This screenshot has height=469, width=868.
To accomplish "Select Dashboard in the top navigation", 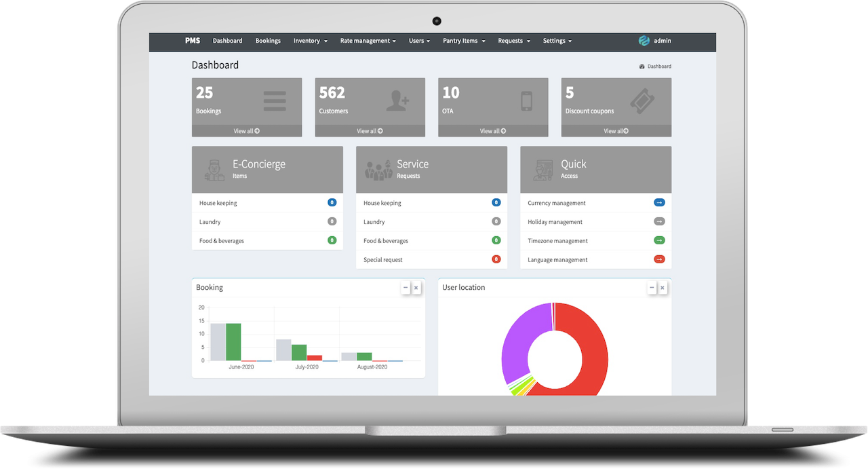I will point(227,41).
